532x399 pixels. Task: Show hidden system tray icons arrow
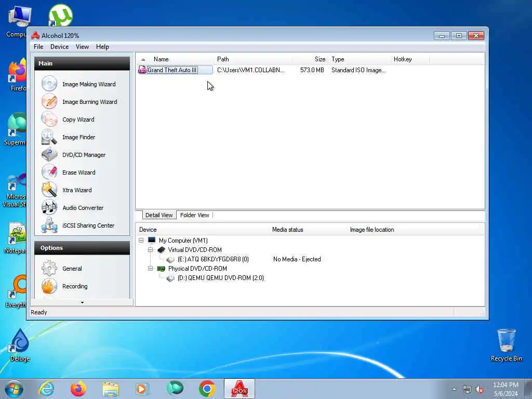pyautogui.click(x=454, y=389)
